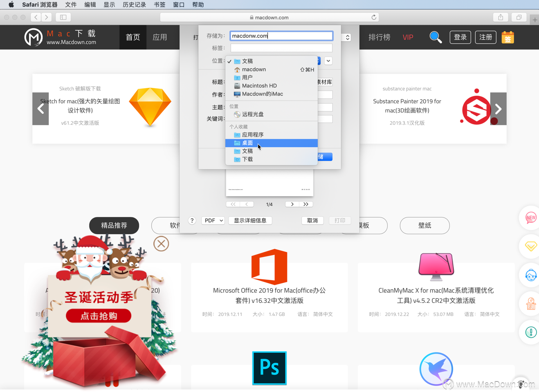Click 显示详细信息 in print dialog

tap(250, 220)
